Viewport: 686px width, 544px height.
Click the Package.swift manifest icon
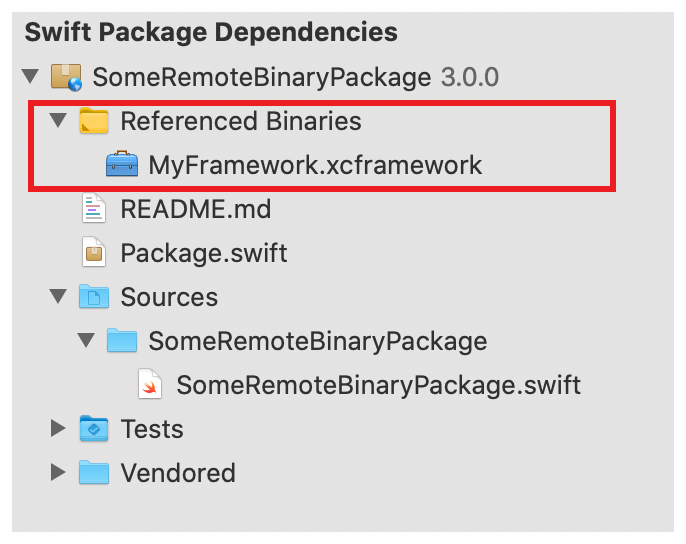[x=94, y=253]
